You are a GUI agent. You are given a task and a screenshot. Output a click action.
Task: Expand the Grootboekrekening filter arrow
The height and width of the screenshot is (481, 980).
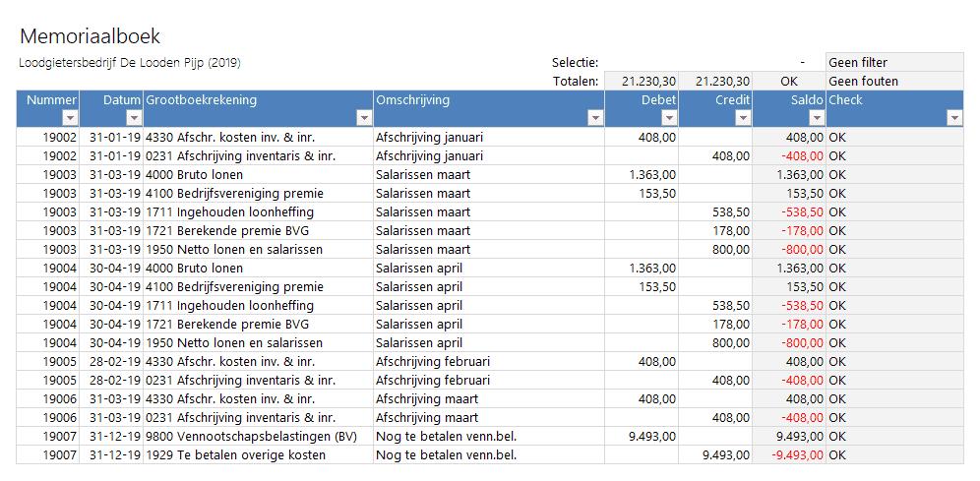[363, 118]
